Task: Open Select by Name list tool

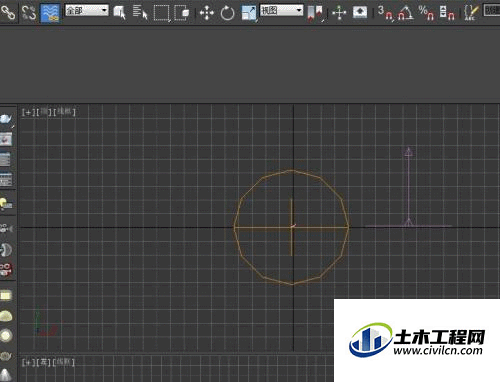Action: click(140, 13)
